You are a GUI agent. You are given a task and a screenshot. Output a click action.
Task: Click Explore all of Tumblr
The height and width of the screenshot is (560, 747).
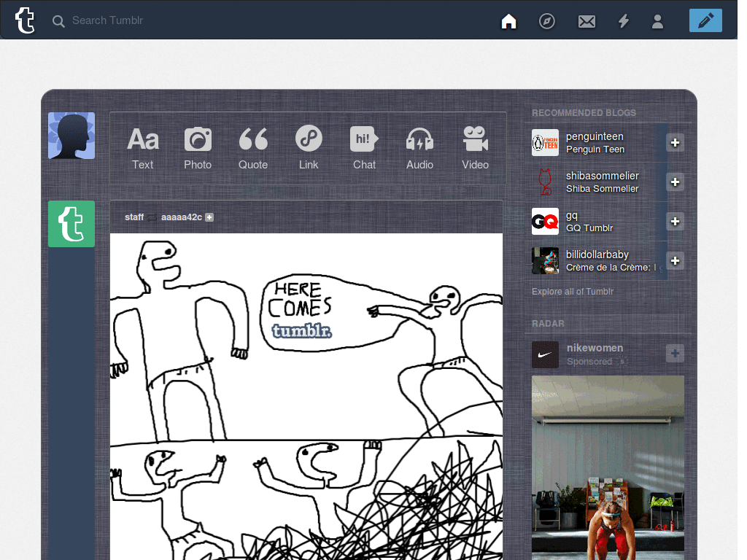tap(573, 292)
